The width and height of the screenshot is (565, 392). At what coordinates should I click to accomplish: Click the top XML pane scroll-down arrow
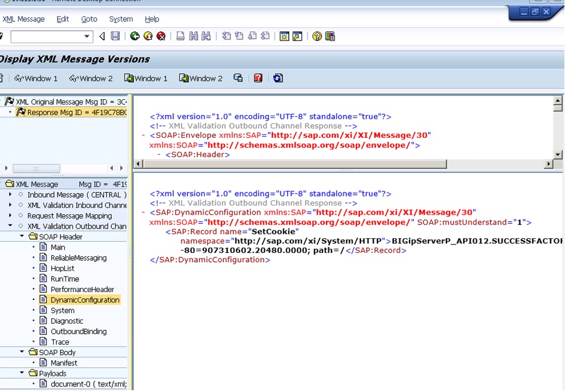[x=557, y=155]
